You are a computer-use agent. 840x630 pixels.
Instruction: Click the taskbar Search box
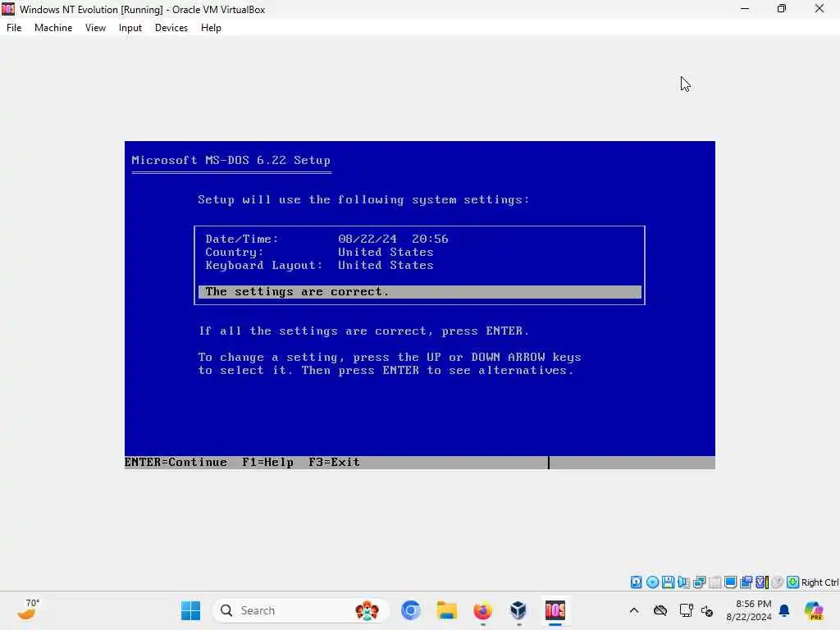tap(302, 610)
